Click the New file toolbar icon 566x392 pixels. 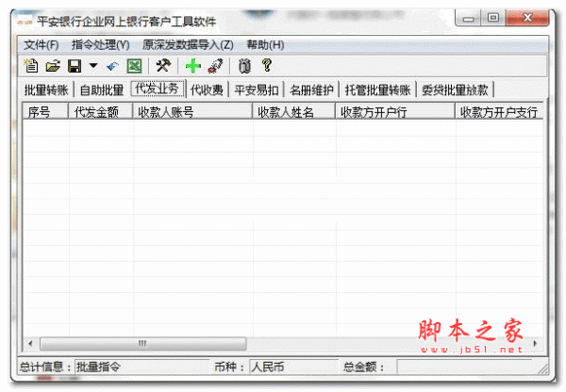pyautogui.click(x=31, y=66)
